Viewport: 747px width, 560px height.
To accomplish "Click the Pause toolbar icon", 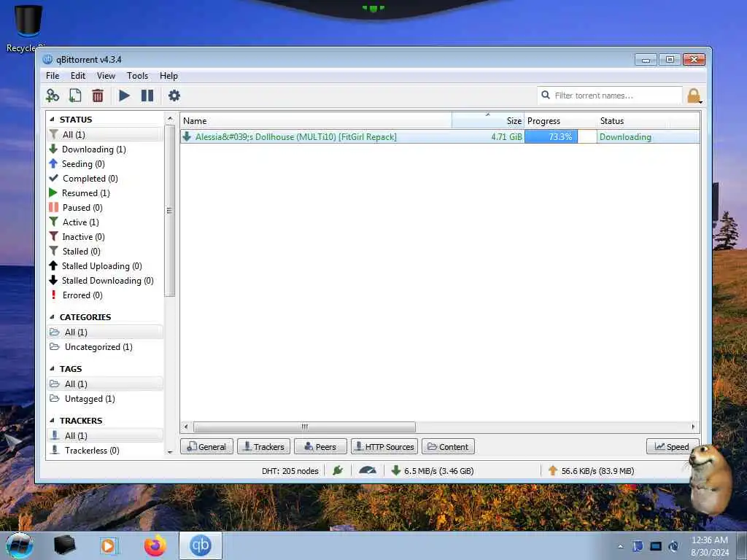I will click(x=147, y=96).
